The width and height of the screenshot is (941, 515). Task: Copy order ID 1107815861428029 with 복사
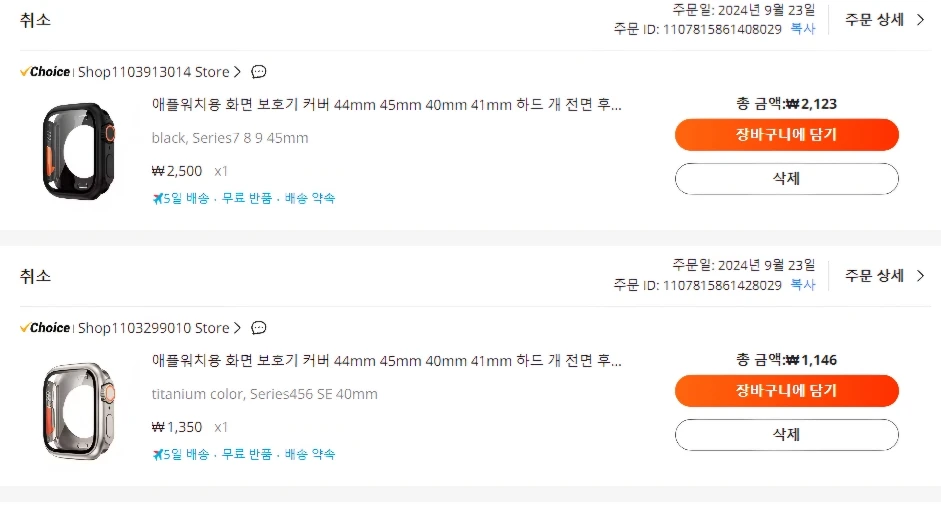coord(803,285)
